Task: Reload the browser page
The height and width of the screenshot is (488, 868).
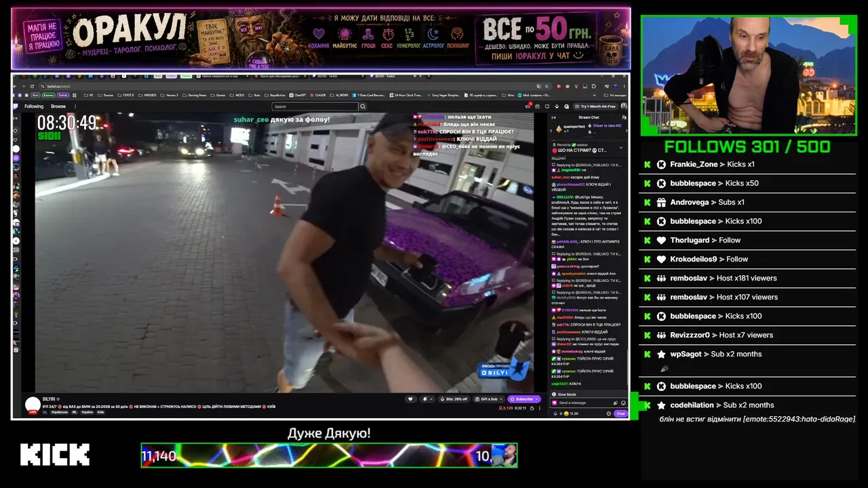Action: pyautogui.click(x=33, y=86)
